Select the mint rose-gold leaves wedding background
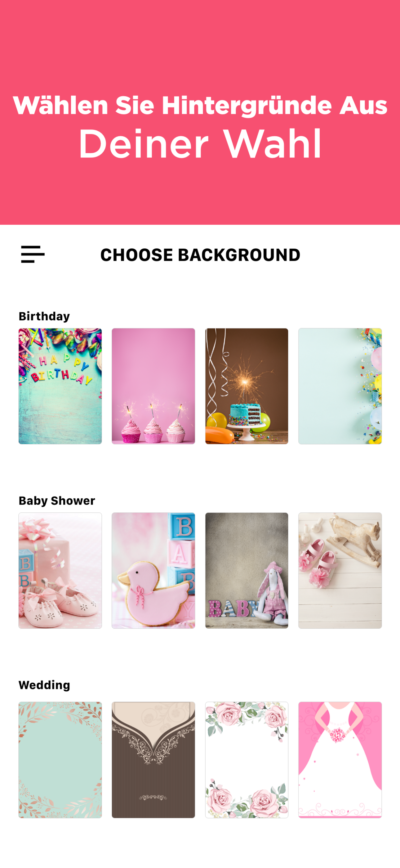Screen dimensions: 400x868 pos(60,760)
